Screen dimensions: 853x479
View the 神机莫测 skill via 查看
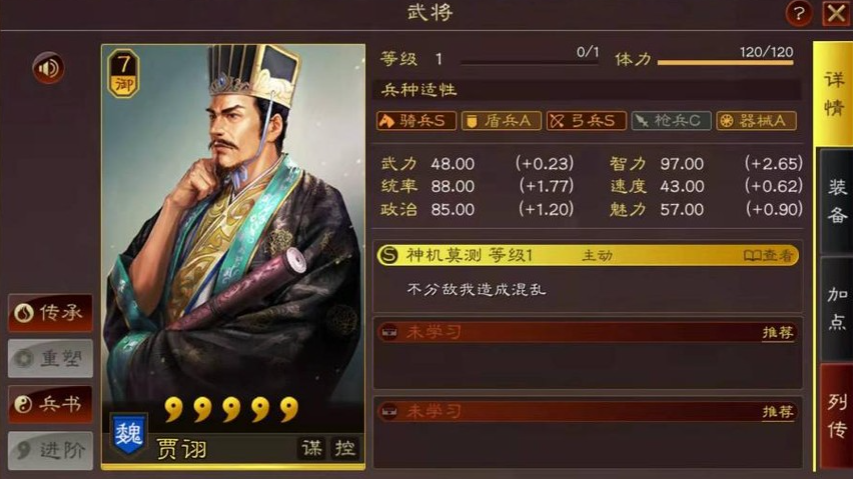pyautogui.click(x=768, y=256)
